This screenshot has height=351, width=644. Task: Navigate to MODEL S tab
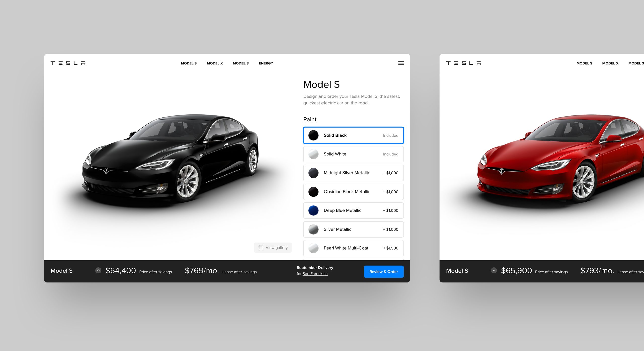click(189, 63)
